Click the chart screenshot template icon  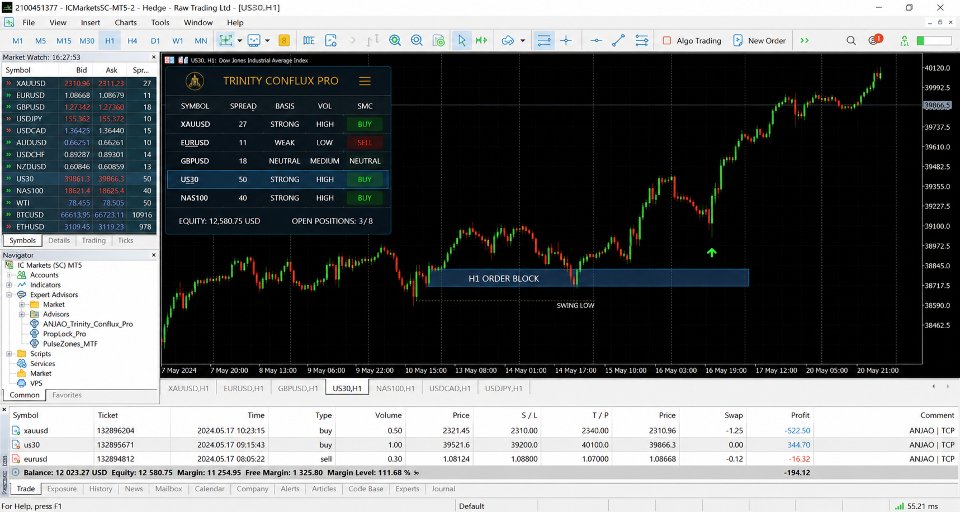coord(331,40)
